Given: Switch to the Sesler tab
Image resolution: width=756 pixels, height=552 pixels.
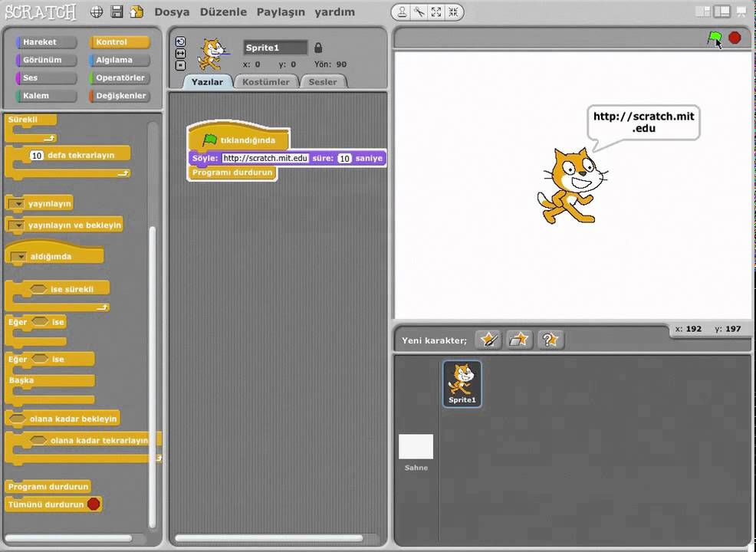Looking at the screenshot, I should point(323,82).
